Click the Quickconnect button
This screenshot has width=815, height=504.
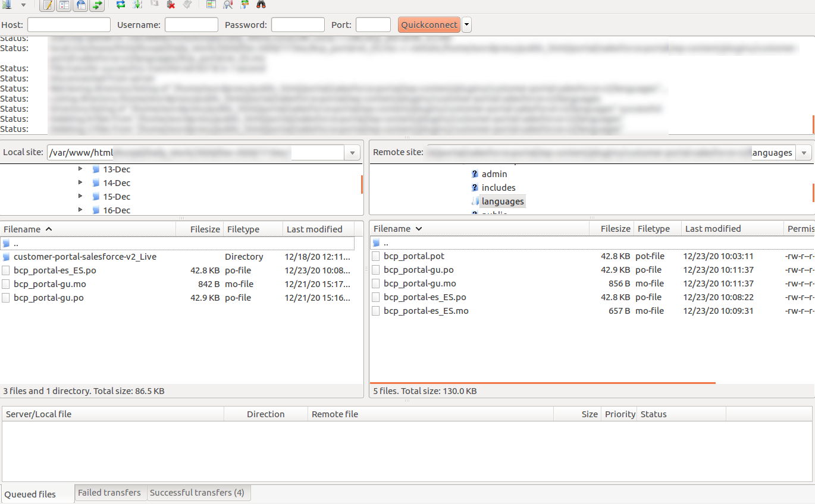pyautogui.click(x=429, y=25)
